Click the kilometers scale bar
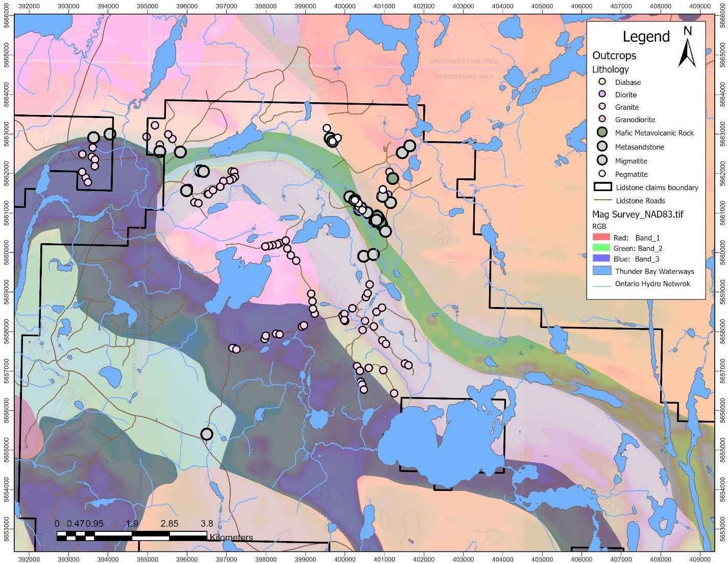This screenshot has height=563, width=728. [x=132, y=536]
